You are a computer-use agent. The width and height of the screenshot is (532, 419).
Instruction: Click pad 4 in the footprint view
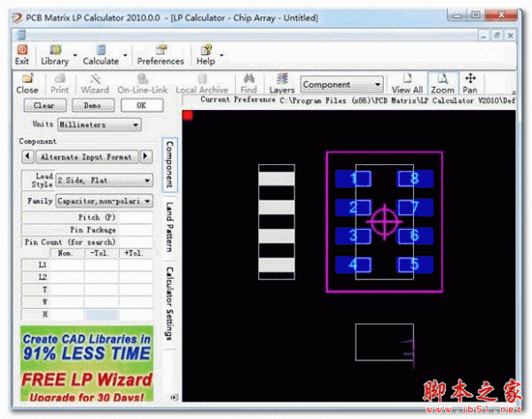[x=353, y=265]
